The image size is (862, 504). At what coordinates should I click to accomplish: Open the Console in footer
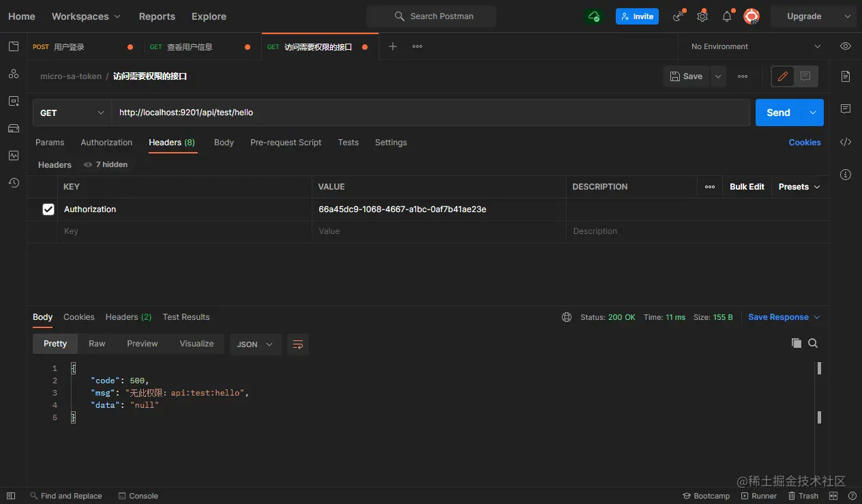coord(138,496)
